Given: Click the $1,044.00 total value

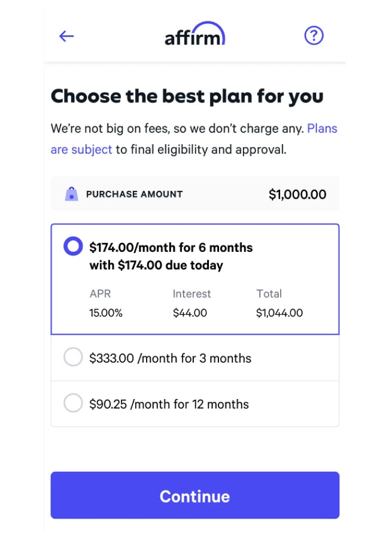Looking at the screenshot, I should point(279,312).
